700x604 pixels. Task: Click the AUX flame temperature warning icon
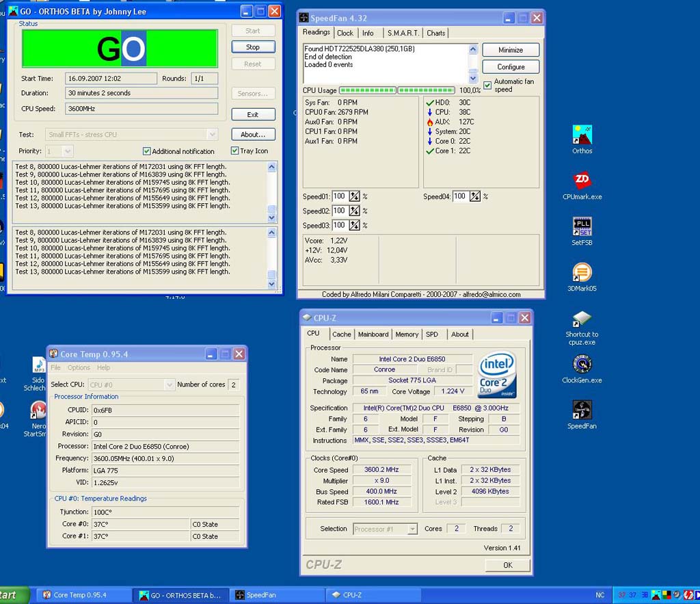point(429,122)
